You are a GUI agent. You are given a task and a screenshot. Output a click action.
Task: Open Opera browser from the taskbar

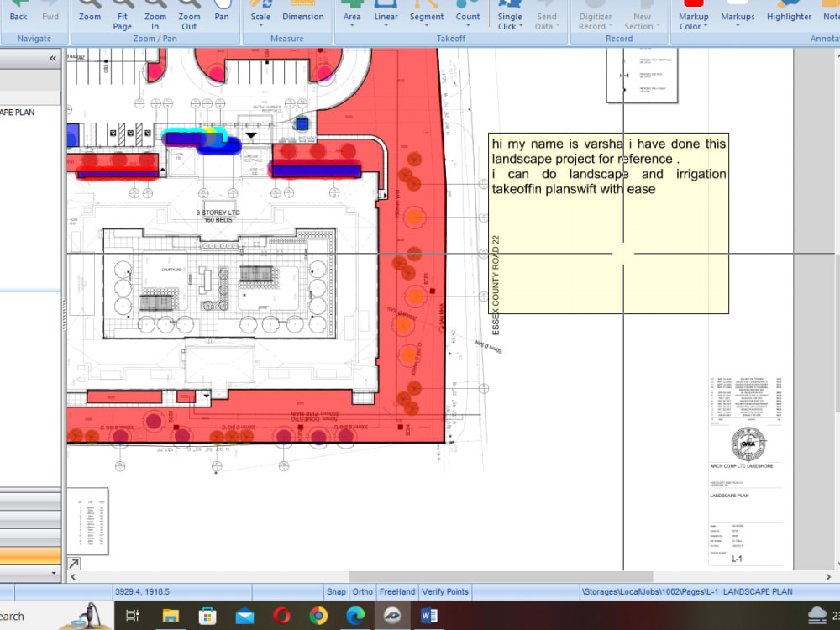pos(281,616)
